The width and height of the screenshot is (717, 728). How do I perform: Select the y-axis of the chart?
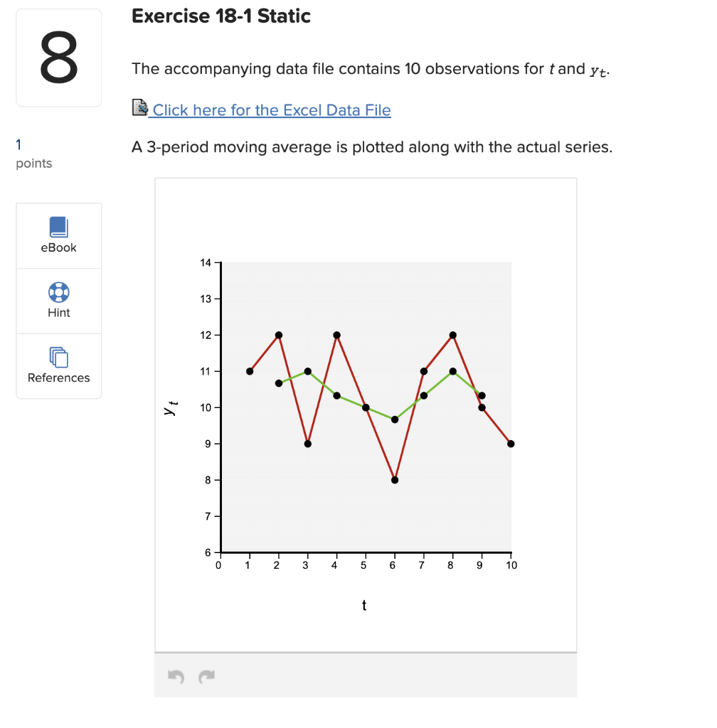tap(171, 407)
